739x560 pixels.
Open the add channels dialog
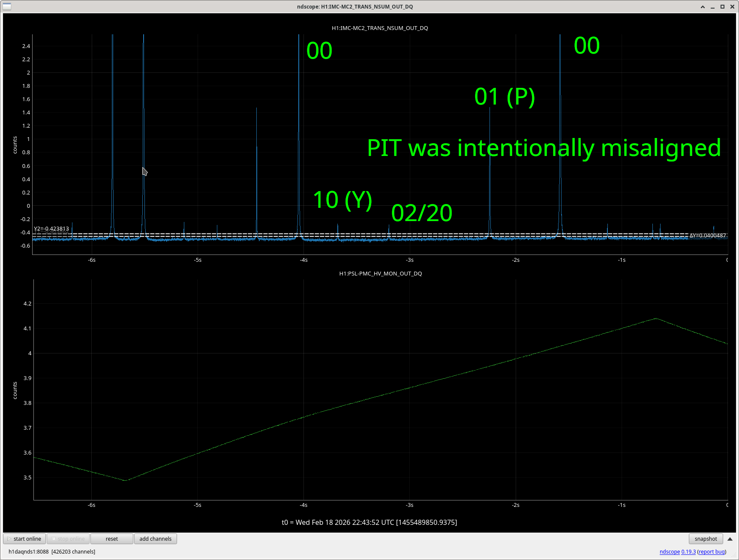coord(155,539)
